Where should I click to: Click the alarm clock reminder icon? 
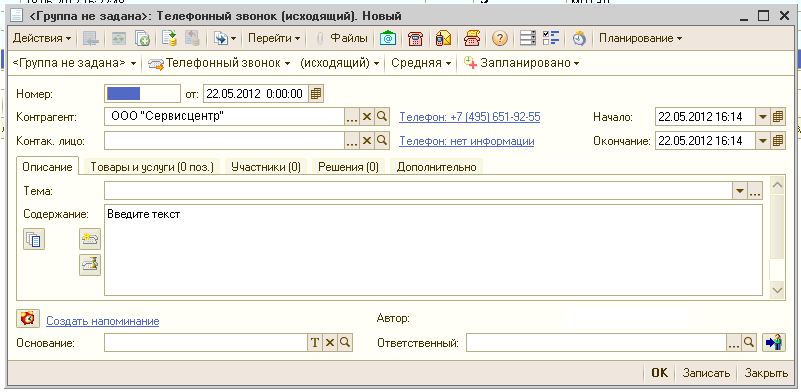[x=28, y=318]
